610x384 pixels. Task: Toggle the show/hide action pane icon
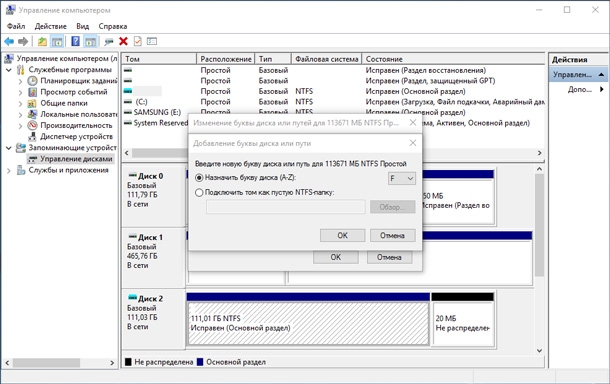point(90,41)
